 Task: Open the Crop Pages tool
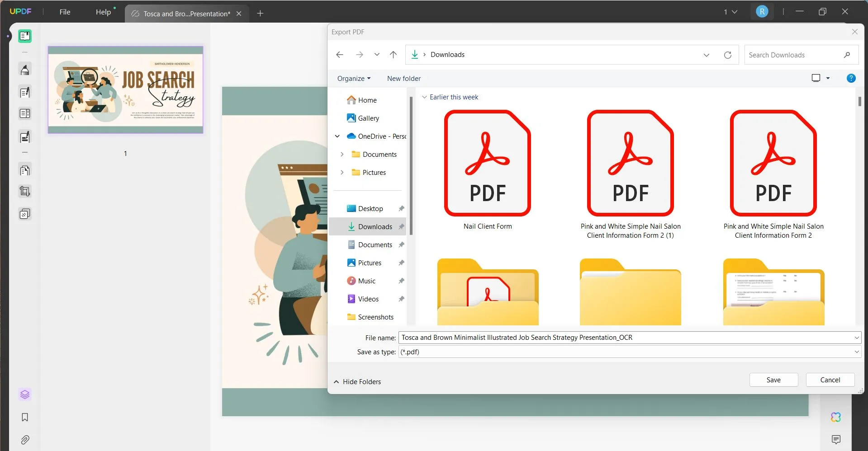pyautogui.click(x=24, y=191)
